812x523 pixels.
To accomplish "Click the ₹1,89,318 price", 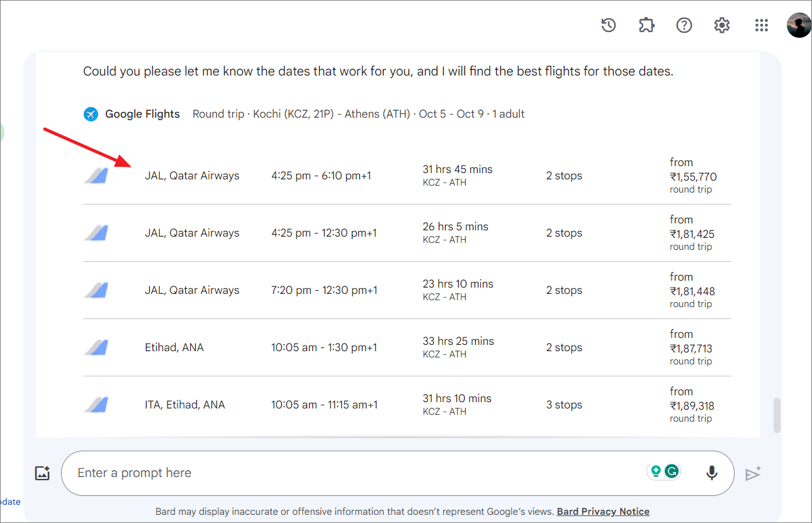I will (x=692, y=406).
